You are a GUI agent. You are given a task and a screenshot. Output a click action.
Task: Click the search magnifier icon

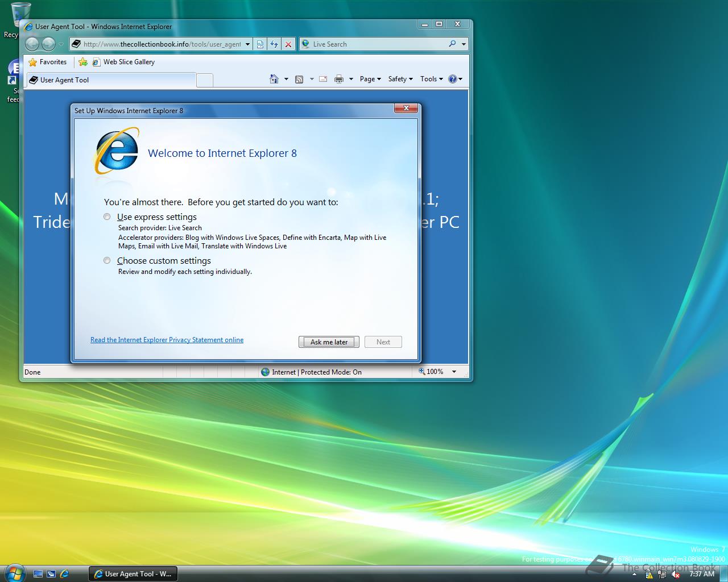pos(452,44)
